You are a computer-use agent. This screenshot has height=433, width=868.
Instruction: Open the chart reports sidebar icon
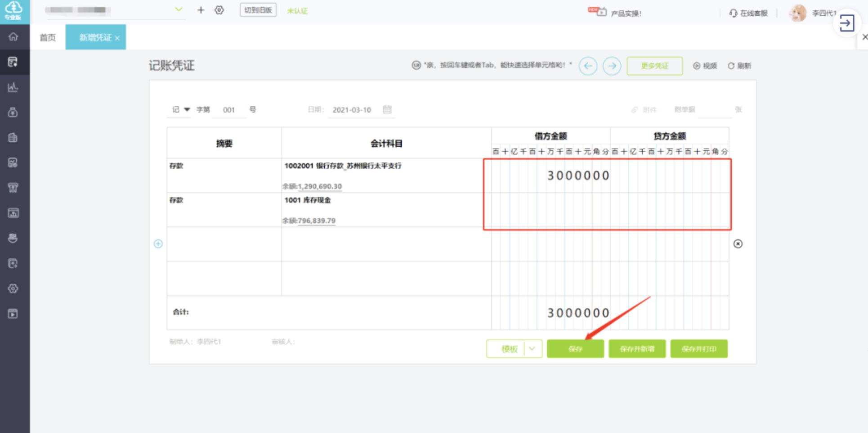click(13, 87)
